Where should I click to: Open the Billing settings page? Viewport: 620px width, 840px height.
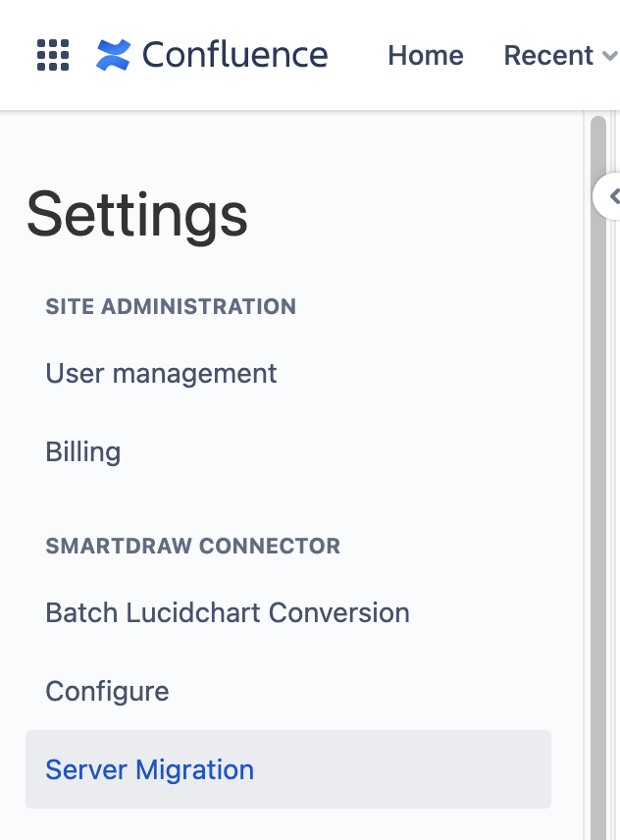(83, 451)
